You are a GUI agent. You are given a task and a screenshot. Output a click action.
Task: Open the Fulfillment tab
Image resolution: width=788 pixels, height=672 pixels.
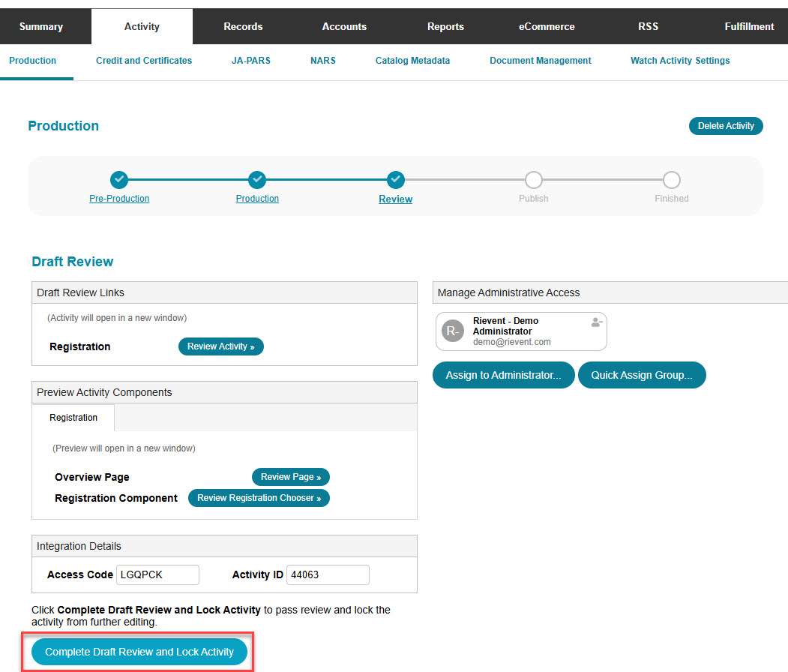749,27
